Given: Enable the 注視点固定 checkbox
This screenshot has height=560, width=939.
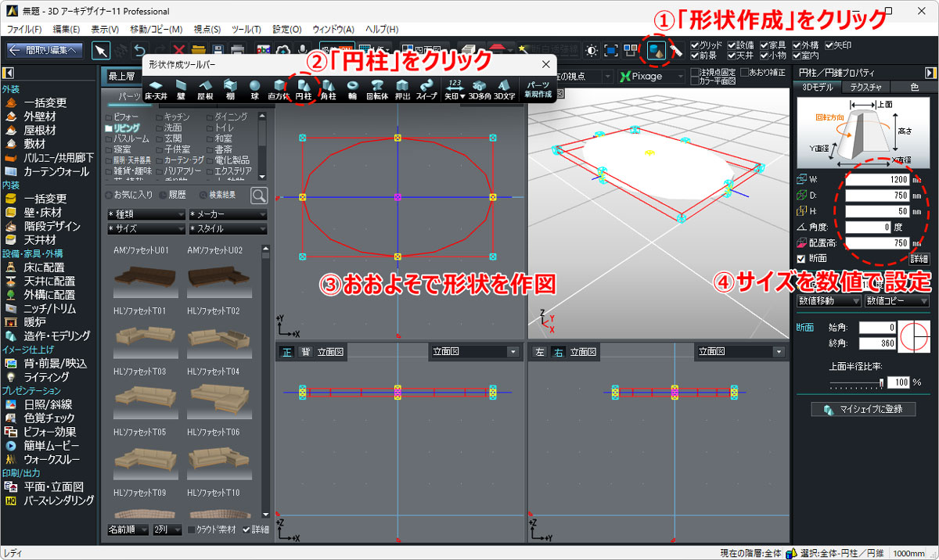Looking at the screenshot, I should [695, 72].
